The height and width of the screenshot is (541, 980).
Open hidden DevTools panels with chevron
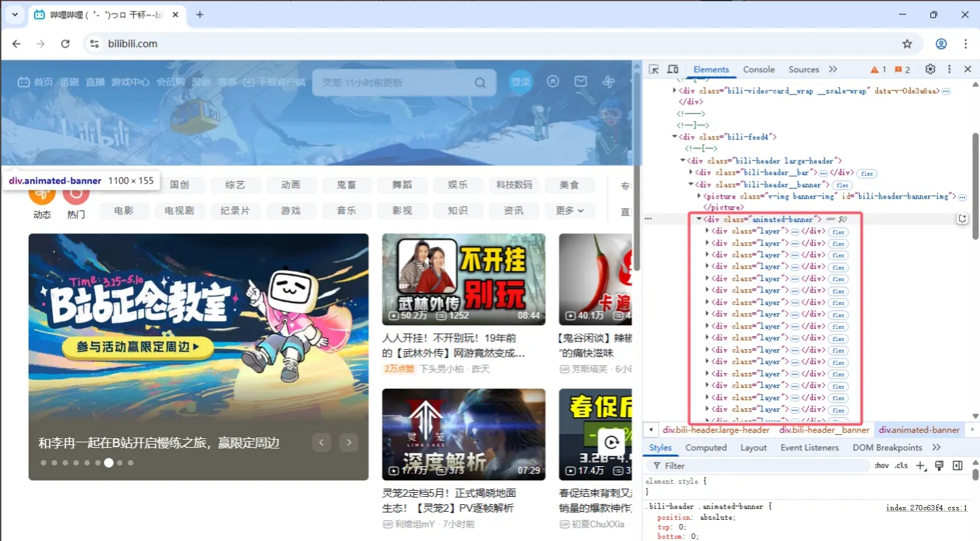pyautogui.click(x=831, y=69)
